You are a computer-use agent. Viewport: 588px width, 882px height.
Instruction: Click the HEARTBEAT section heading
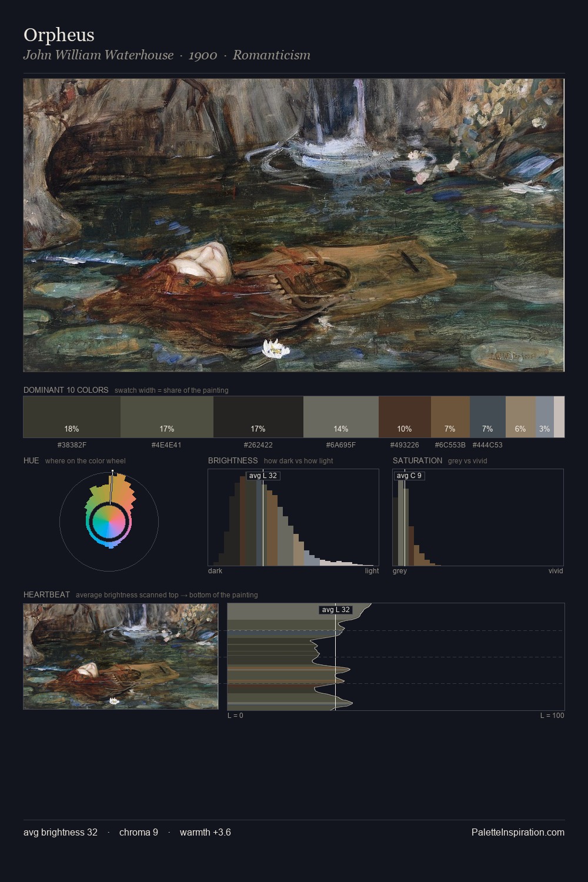point(46,594)
